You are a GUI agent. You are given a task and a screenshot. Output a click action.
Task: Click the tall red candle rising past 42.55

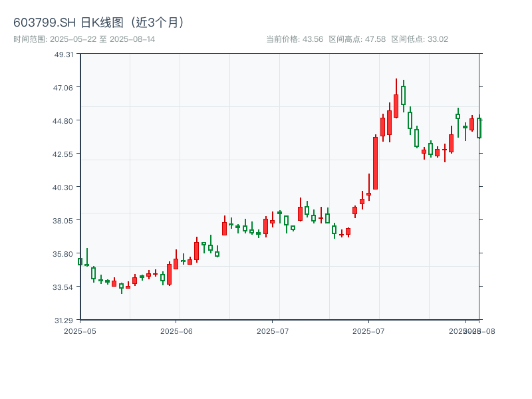pos(375,163)
